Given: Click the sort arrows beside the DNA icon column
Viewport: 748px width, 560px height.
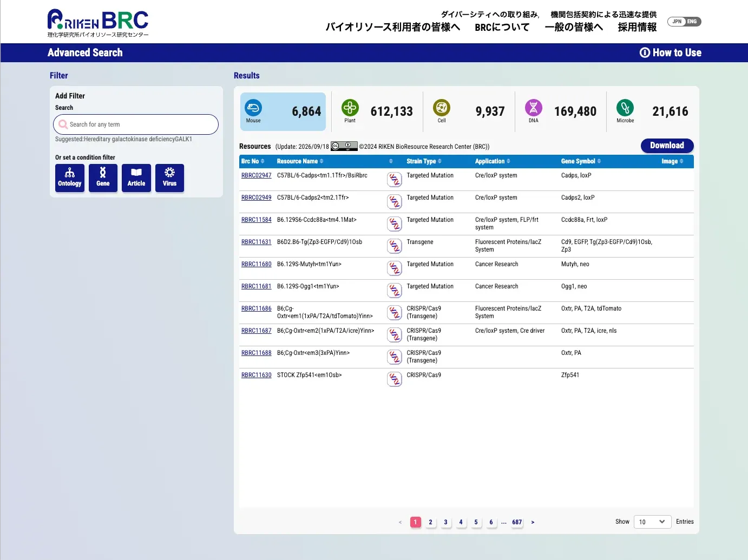Looking at the screenshot, I should tap(391, 161).
